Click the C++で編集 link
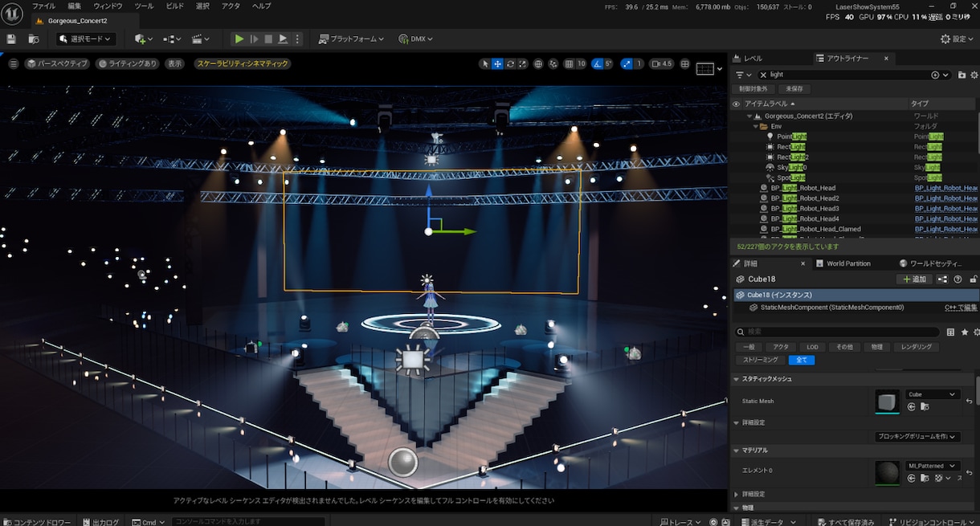The width and height of the screenshot is (980, 526). point(961,308)
